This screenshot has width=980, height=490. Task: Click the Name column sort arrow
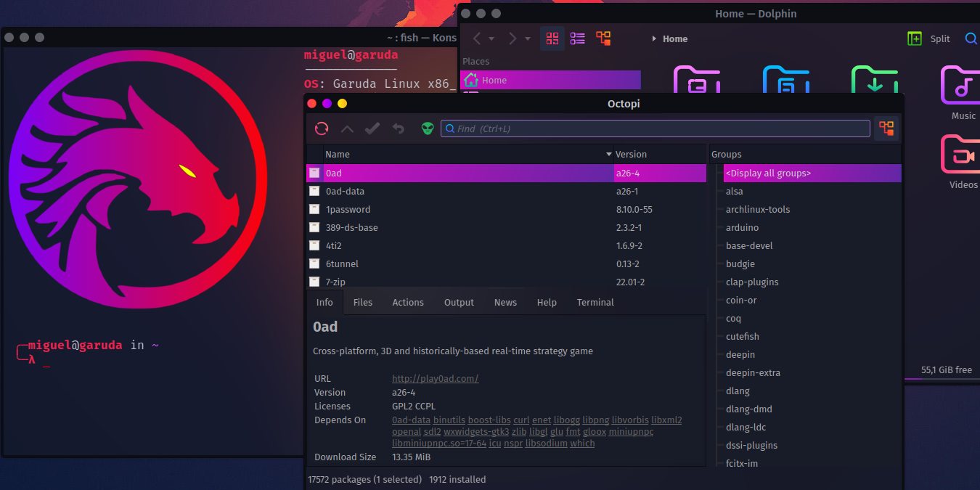[609, 154]
